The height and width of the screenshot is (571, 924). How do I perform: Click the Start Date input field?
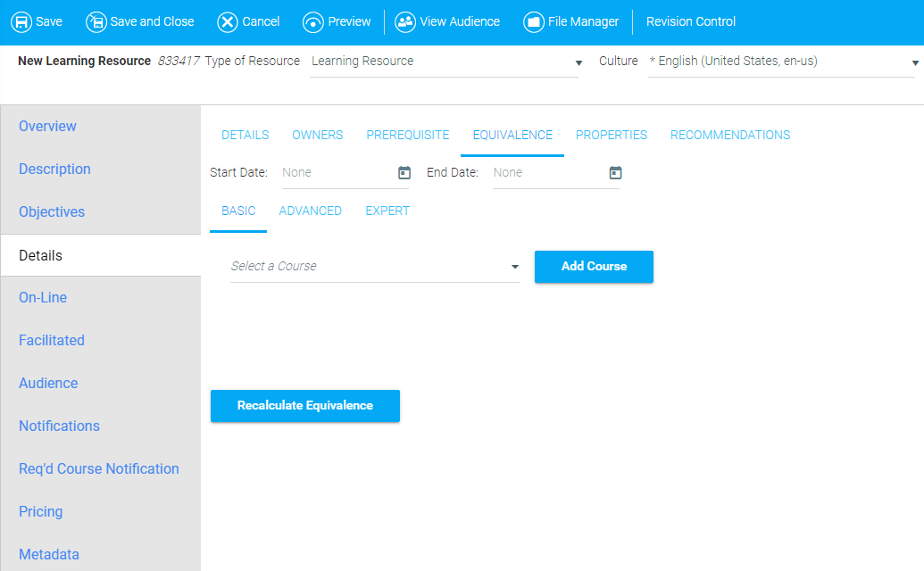336,173
